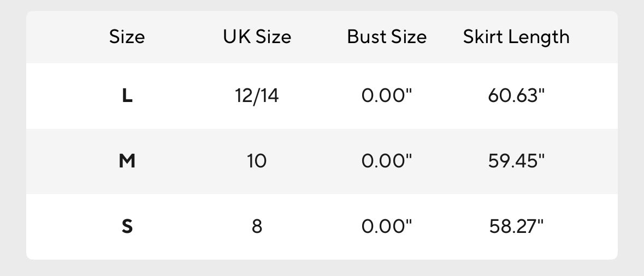The height and width of the screenshot is (276, 644).
Task: Click the UK Size column header
Action: click(257, 37)
